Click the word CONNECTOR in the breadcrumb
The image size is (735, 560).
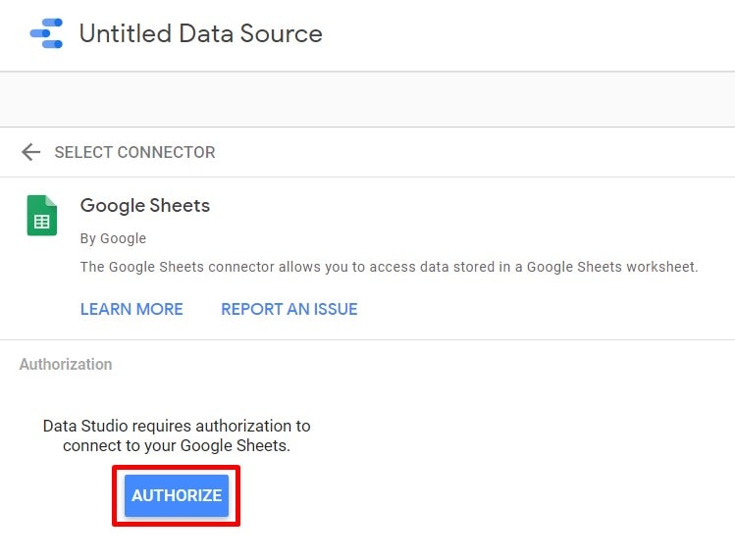tap(167, 152)
